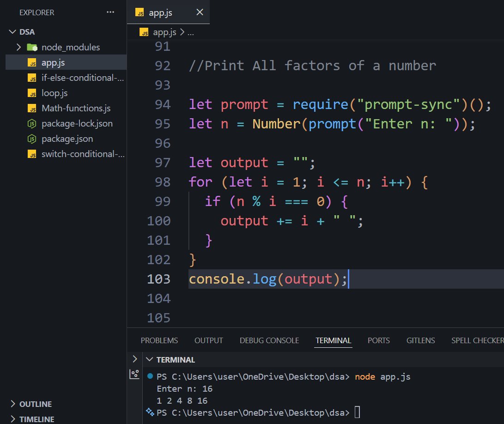Open package-lock.json in explorer
The height and width of the screenshot is (424, 504).
(66, 123)
